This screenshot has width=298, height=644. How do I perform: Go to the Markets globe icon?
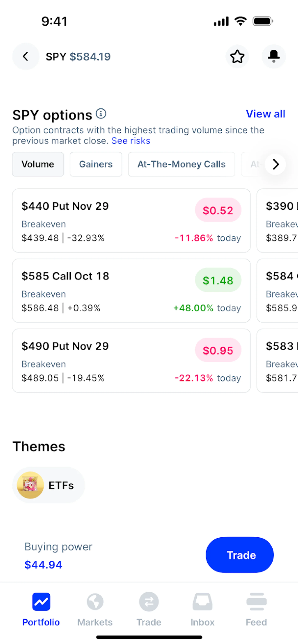click(95, 602)
